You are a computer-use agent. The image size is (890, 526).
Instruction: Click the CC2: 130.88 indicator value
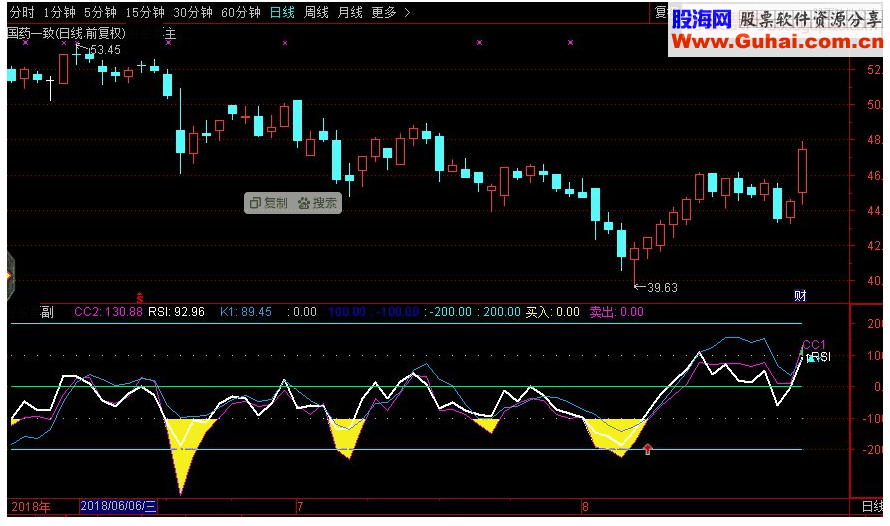coord(108,312)
